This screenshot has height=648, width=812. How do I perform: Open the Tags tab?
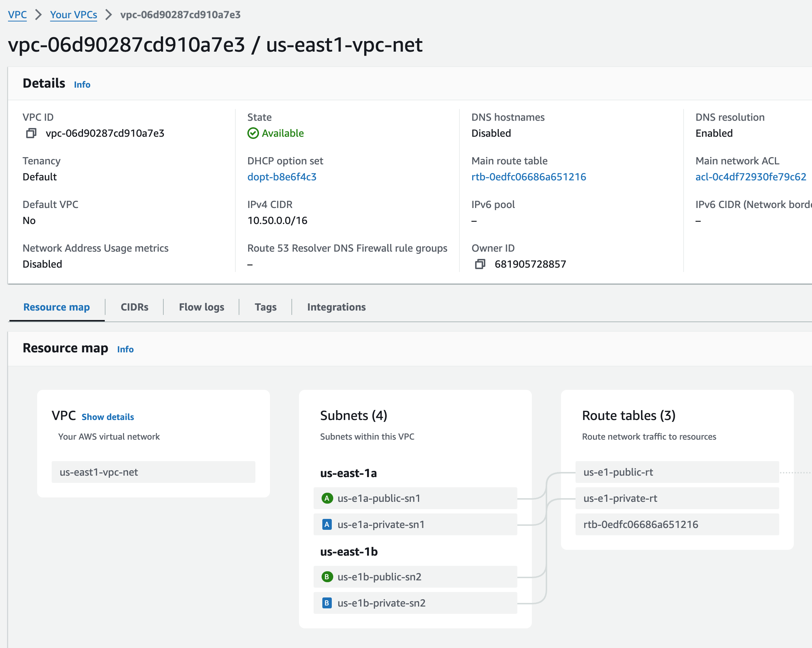click(266, 307)
